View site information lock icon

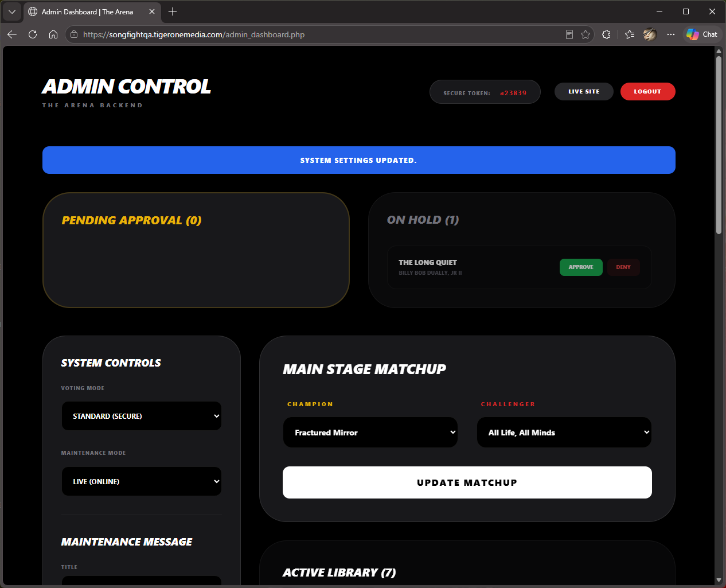click(x=74, y=34)
